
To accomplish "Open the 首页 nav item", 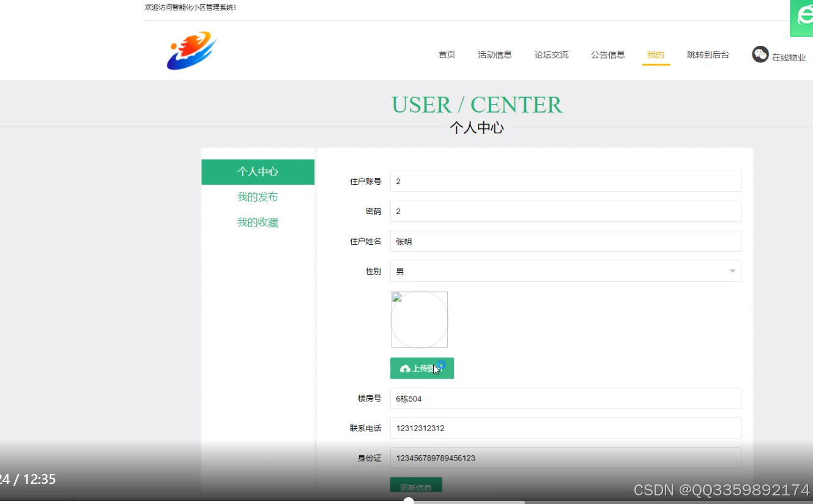I will coord(447,54).
